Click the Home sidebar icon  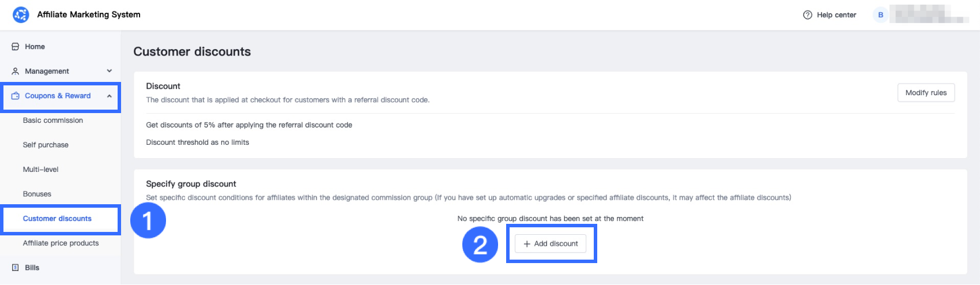tap(16, 47)
